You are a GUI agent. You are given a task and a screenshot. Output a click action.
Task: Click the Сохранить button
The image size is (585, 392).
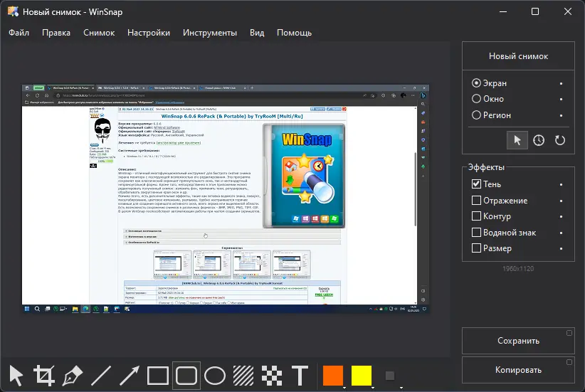click(518, 341)
